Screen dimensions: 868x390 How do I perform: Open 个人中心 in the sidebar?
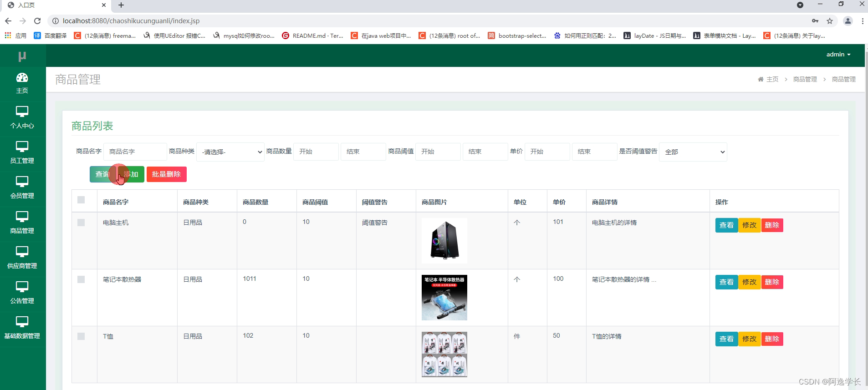click(22, 118)
